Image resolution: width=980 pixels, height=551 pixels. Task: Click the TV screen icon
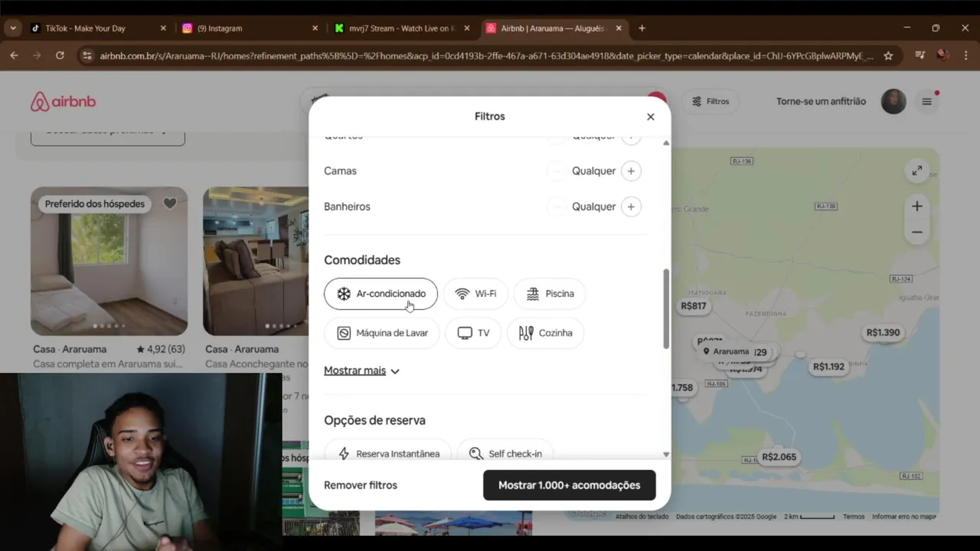pos(465,333)
